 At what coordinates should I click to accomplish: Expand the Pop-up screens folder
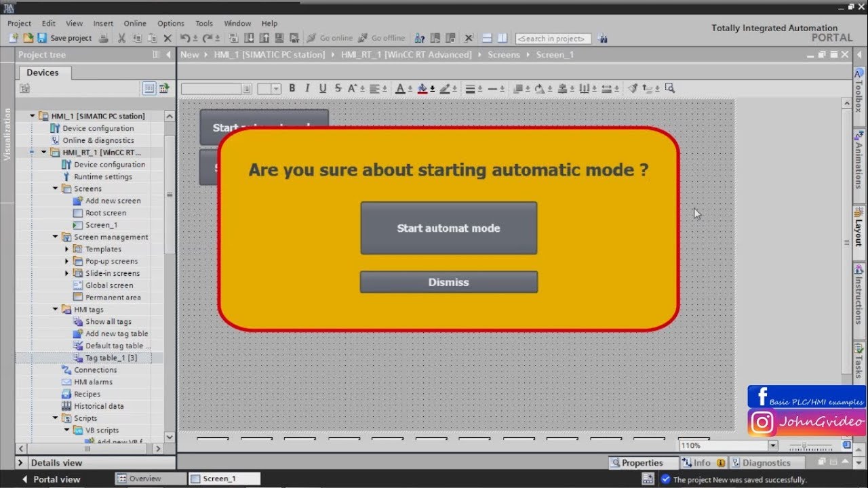point(66,261)
